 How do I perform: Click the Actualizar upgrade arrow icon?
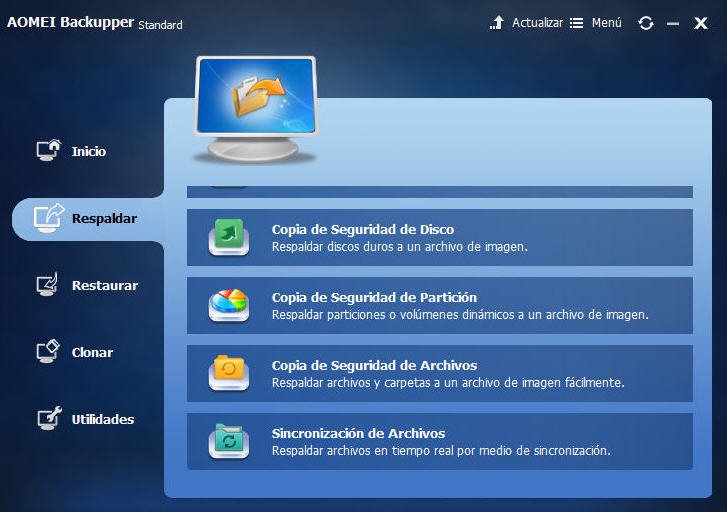pyautogui.click(x=497, y=22)
